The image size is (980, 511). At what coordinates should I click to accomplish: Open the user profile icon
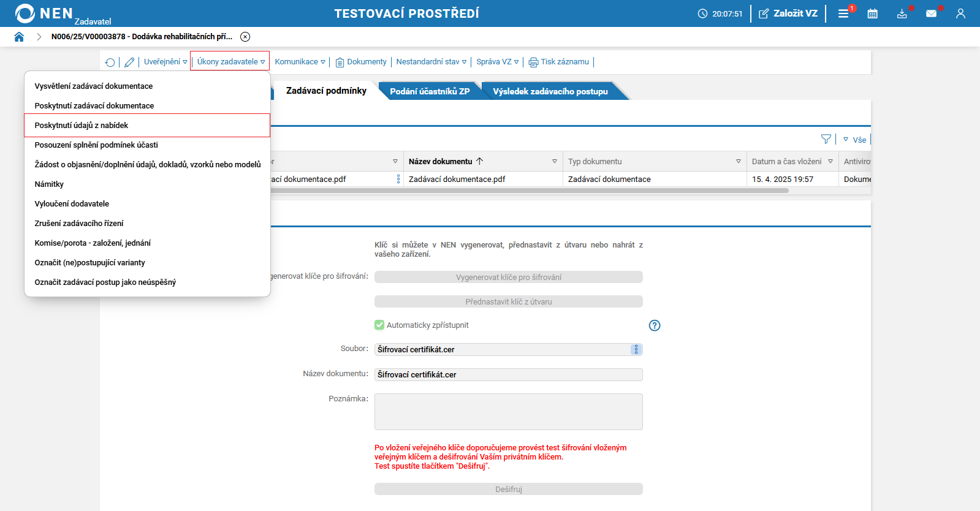click(960, 13)
